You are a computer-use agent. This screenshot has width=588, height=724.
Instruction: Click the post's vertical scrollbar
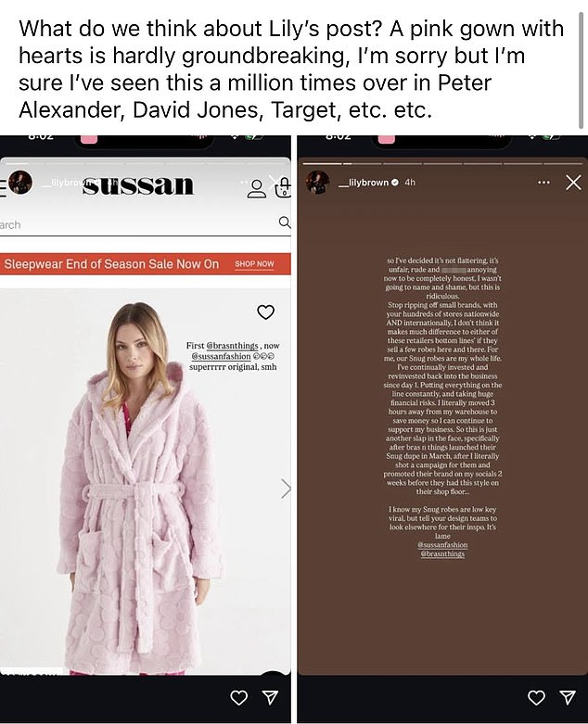[581, 70]
